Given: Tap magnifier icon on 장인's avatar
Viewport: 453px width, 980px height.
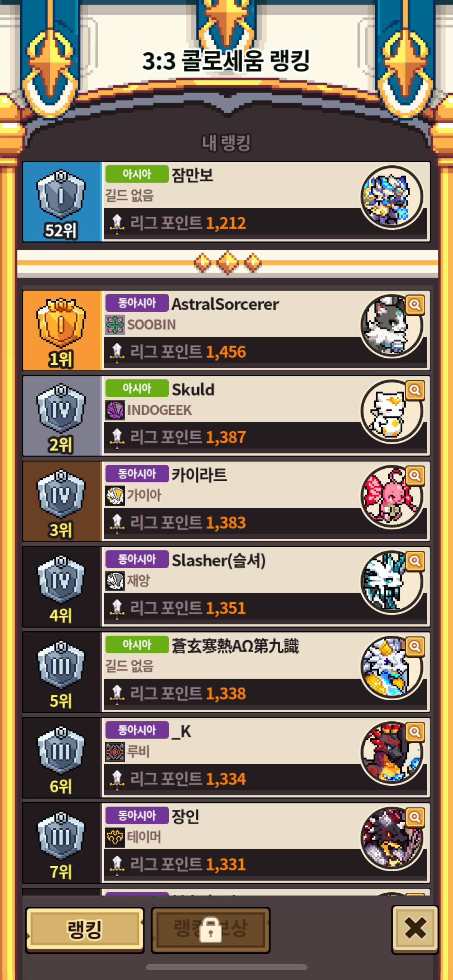Looking at the screenshot, I should [415, 817].
